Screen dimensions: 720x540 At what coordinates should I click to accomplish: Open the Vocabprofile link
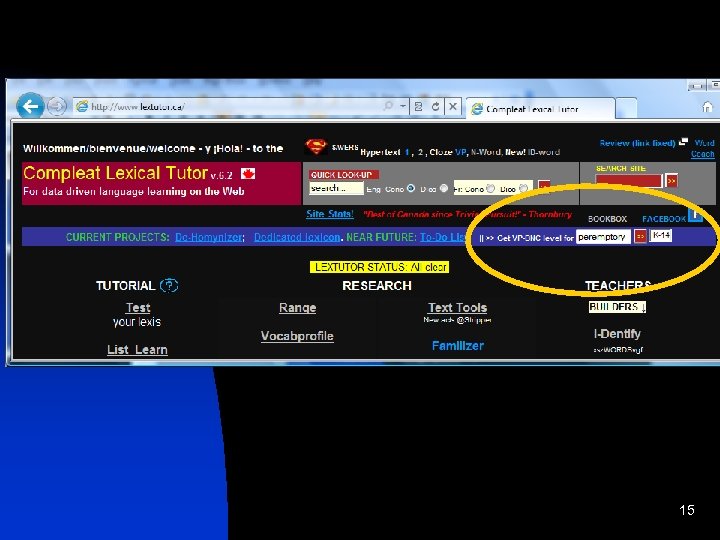[x=297, y=336]
